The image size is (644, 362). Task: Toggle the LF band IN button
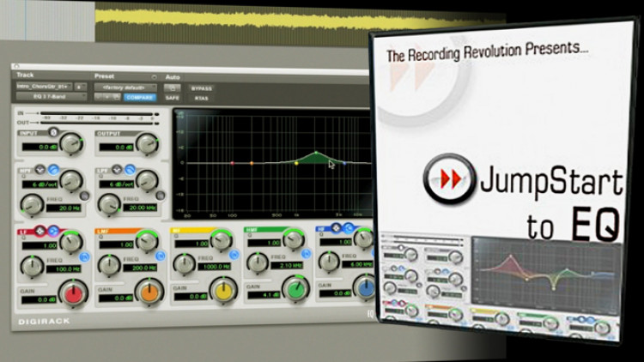click(84, 257)
